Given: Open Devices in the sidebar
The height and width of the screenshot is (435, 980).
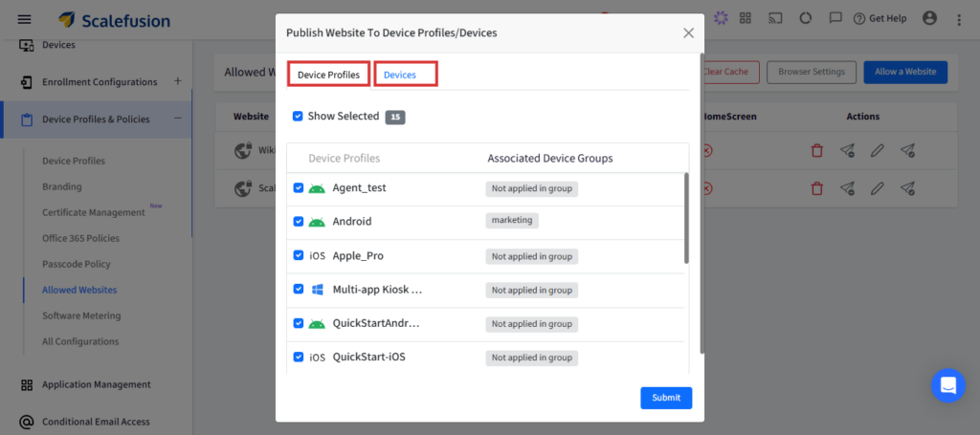Looking at the screenshot, I should coord(58,45).
